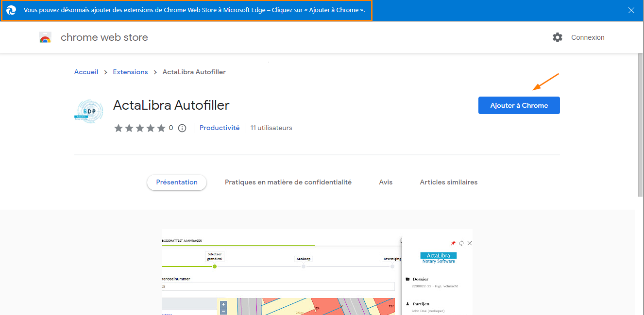
Task: Click the banner message about Chrome extensions
Action: point(194,10)
